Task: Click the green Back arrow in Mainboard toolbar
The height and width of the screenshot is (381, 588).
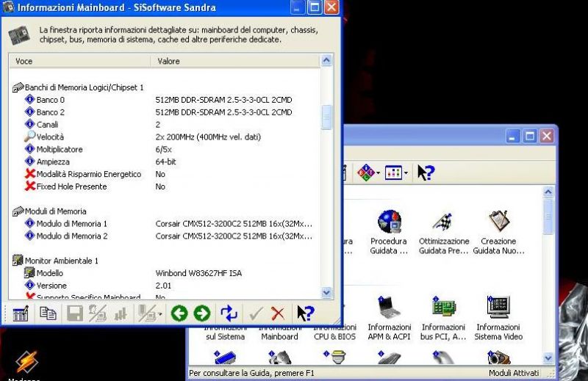Action: (x=179, y=313)
